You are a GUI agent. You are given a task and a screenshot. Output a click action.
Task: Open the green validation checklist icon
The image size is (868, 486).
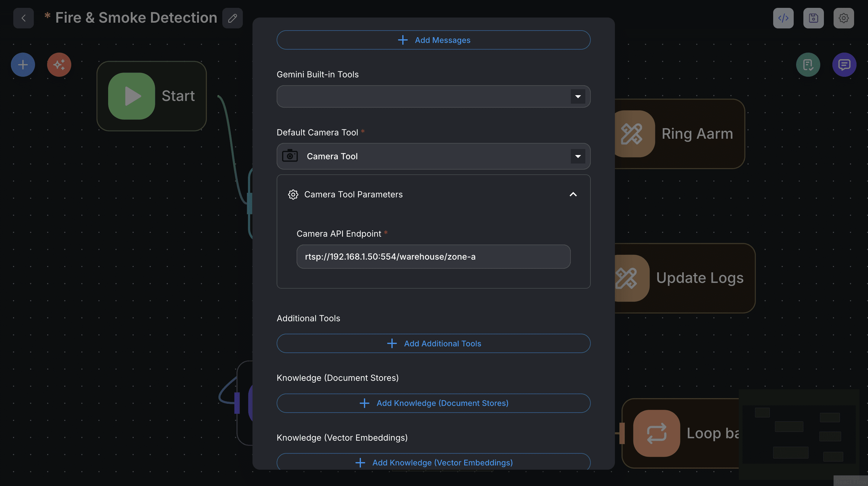click(x=808, y=64)
